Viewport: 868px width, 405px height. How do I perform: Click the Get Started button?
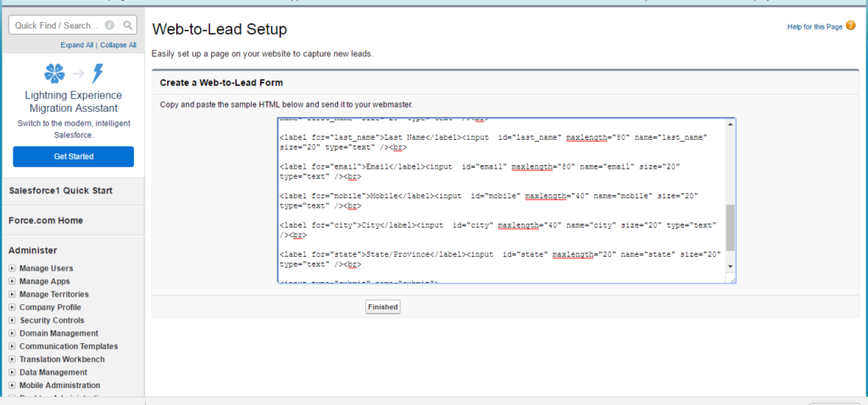point(74,157)
